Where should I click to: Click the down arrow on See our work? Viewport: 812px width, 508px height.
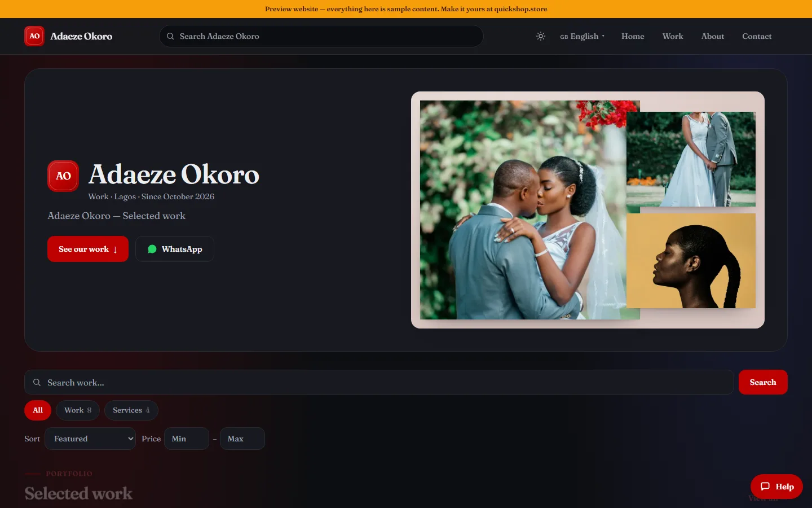coord(115,249)
